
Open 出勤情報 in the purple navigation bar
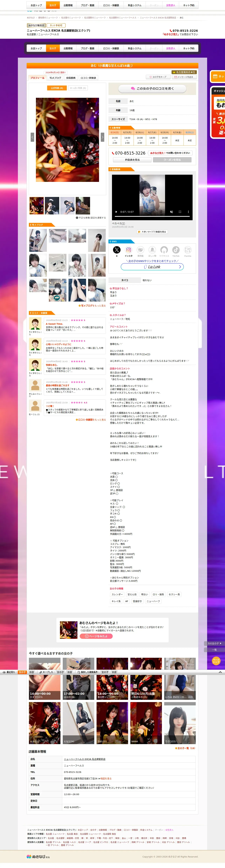tap(68, 49)
